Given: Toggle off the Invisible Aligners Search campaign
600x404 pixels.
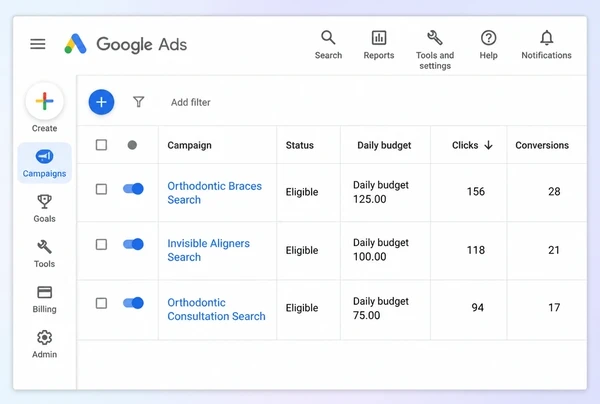Looking at the screenshot, I should (x=133, y=244).
